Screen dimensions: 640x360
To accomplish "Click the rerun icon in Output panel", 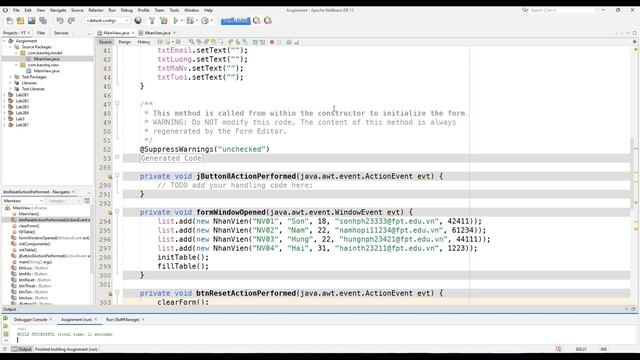I will click(x=6, y=318).
